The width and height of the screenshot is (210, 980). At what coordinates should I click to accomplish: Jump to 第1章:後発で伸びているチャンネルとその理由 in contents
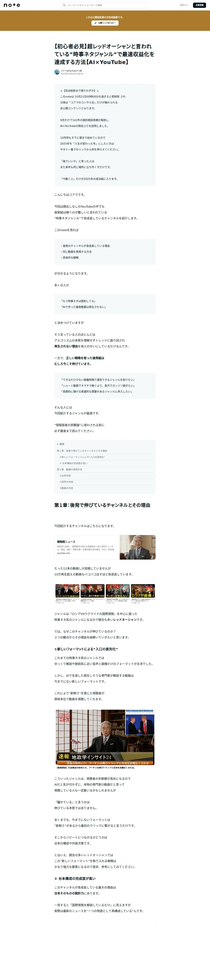pyautogui.click(x=82, y=451)
